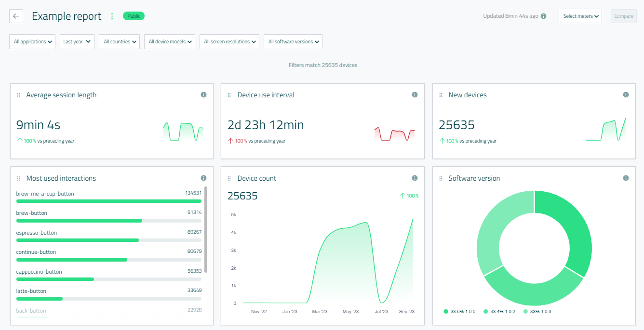Open All software versions filter menu
This screenshot has height=330, width=644.
293,42
